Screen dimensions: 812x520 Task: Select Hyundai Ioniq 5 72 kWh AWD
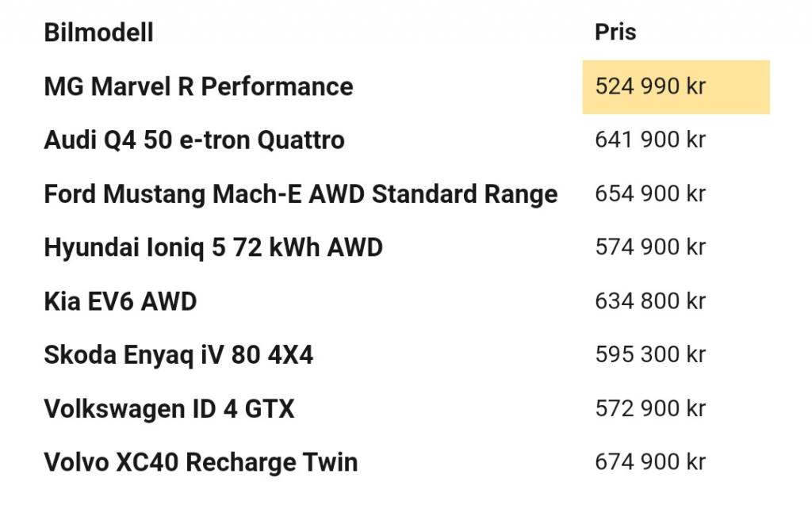213,247
